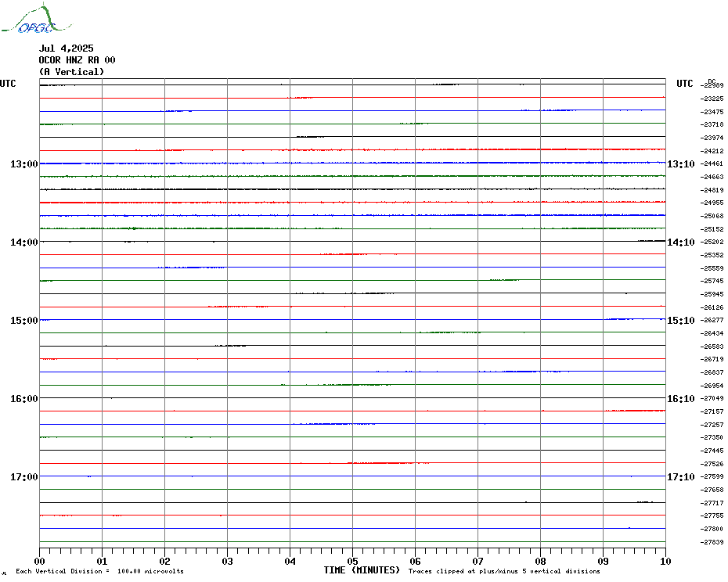Click the OFGC logo
The width and height of the screenshot is (728, 582).
36,19
